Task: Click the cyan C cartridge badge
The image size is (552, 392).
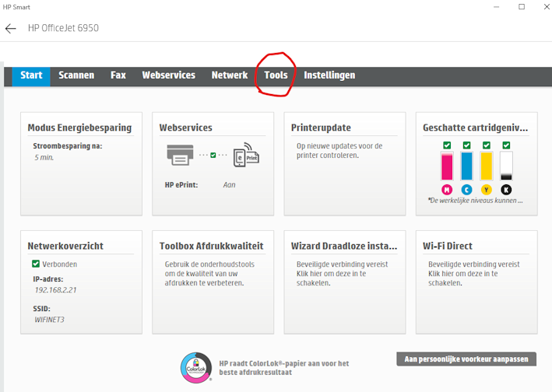Action: 466,190
